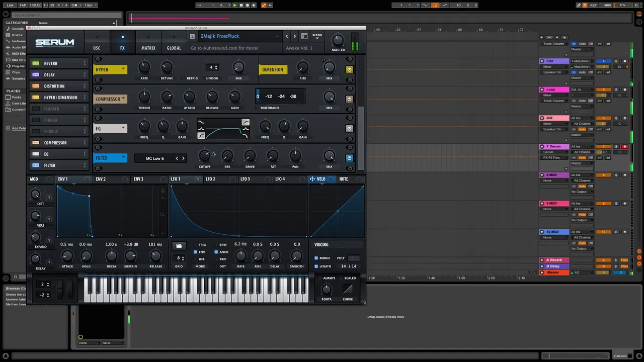This screenshot has width=644, height=362.
Task: Click Ableton arrangement record button
Action: click(247, 5)
